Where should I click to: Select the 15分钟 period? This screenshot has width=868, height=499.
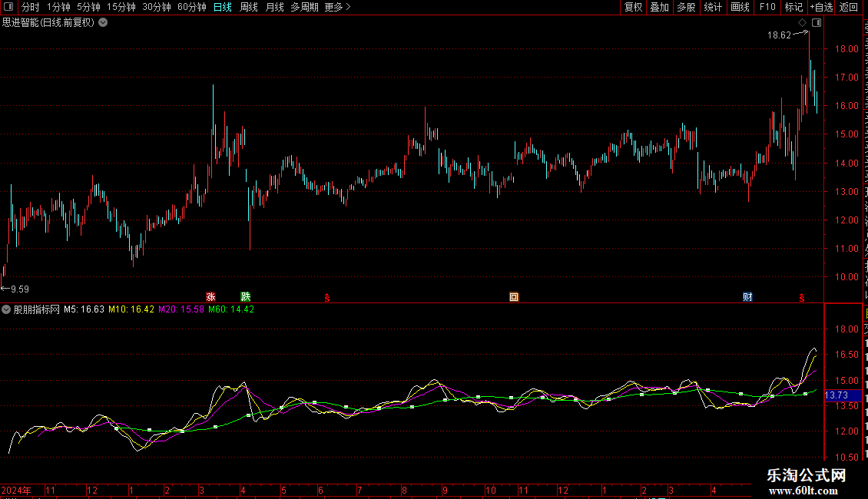[x=121, y=7]
